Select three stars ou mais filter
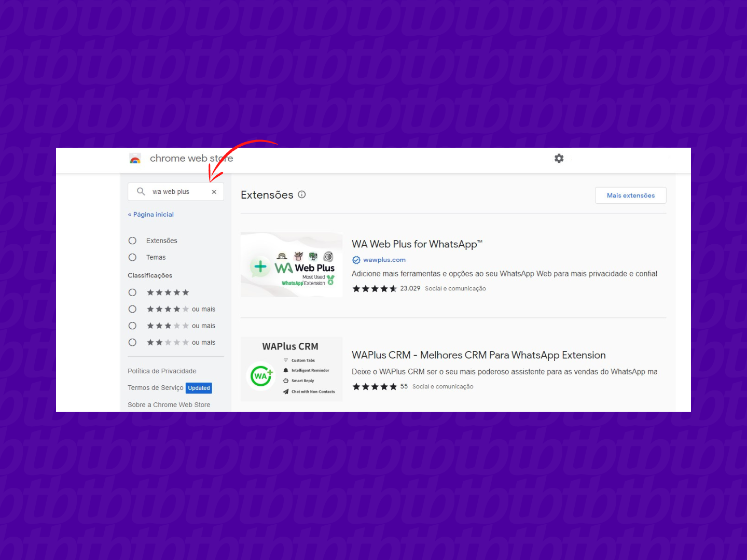 click(x=132, y=326)
